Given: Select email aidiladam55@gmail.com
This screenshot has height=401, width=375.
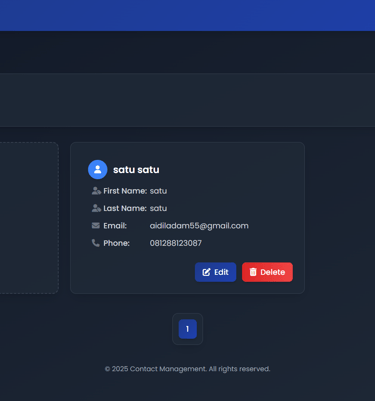Looking at the screenshot, I should click(x=199, y=226).
